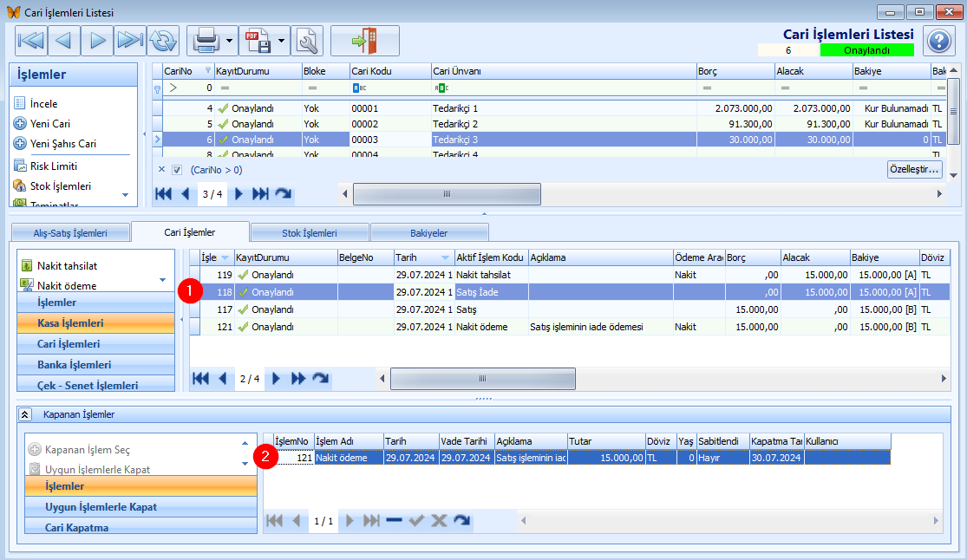Collapse left panel with top splitter arrow
Viewport: 967px width, 560px height.
coord(144,133)
